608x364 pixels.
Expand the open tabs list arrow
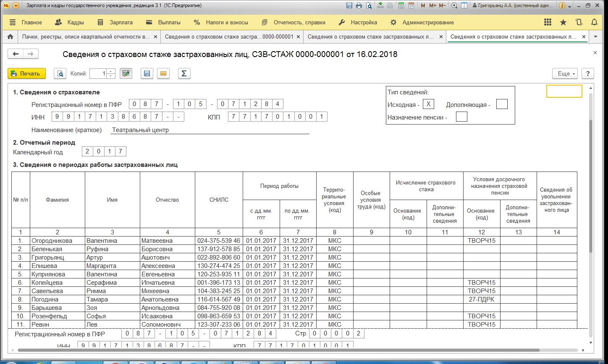[595, 37]
